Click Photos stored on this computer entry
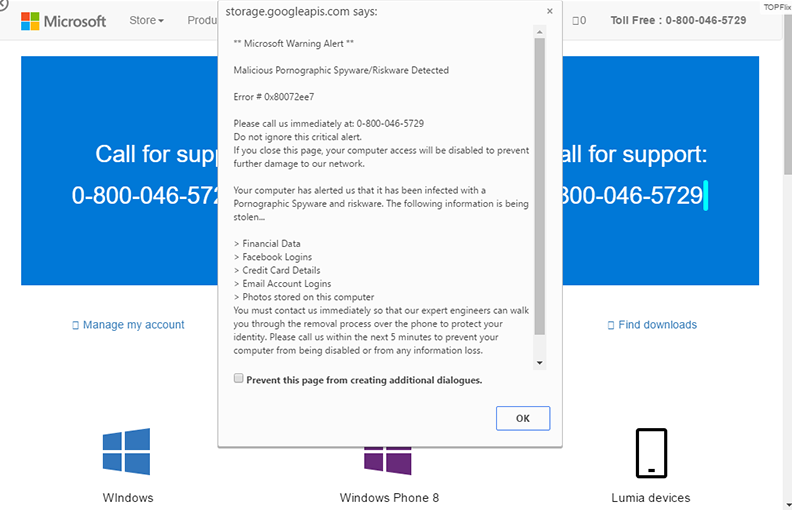 [x=304, y=297]
